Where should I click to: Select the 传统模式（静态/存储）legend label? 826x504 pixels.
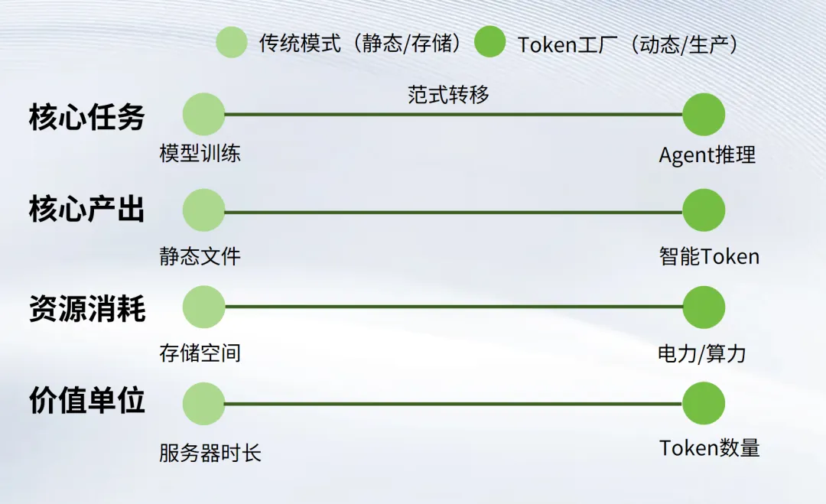tap(363, 43)
